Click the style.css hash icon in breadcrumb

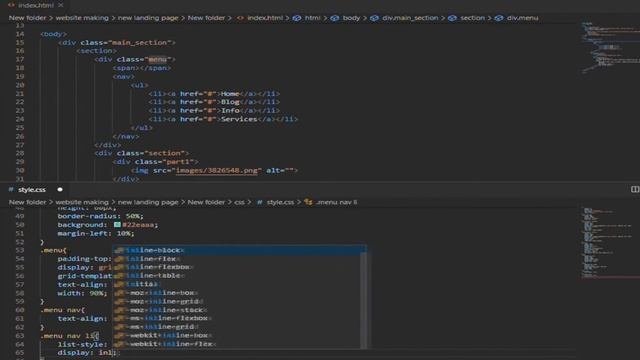pos(260,202)
